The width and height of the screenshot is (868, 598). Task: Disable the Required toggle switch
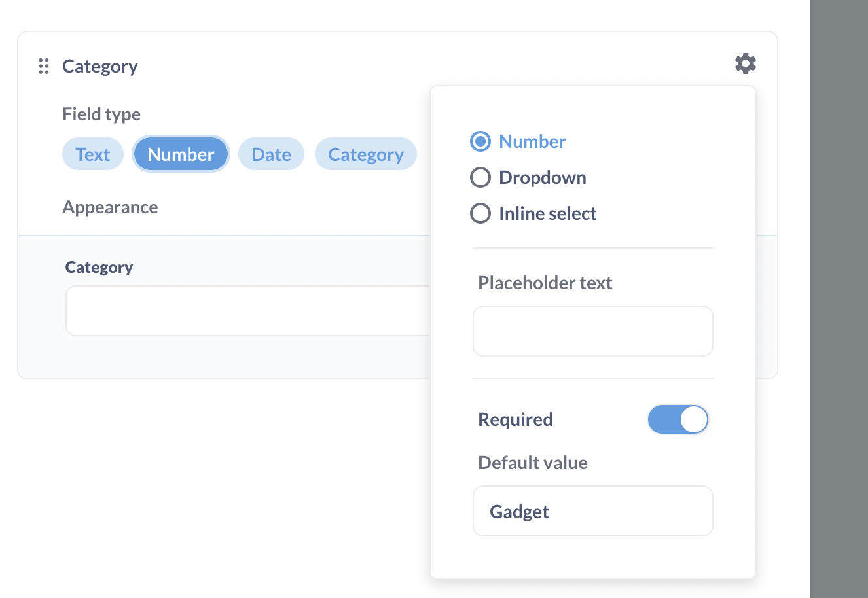click(x=678, y=419)
